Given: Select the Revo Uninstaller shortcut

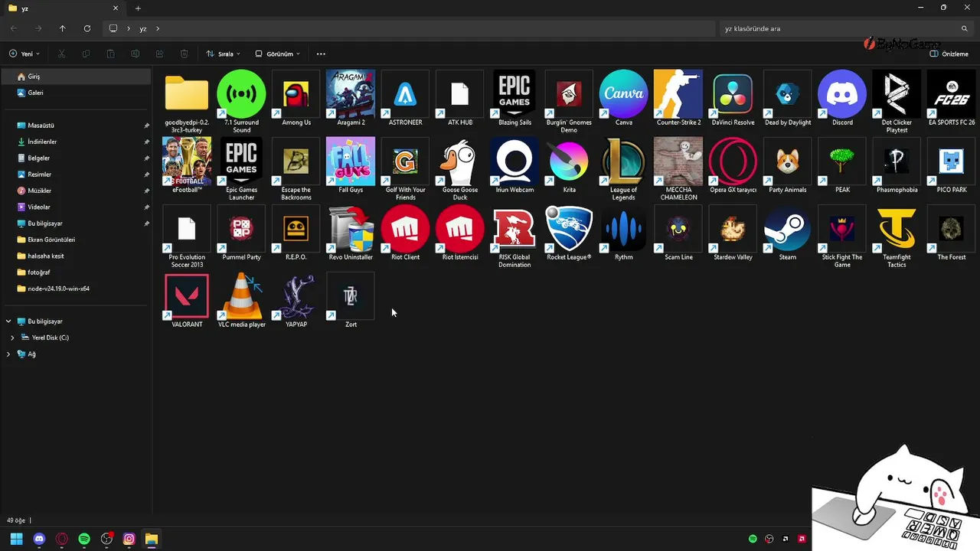Looking at the screenshot, I should [x=351, y=233].
